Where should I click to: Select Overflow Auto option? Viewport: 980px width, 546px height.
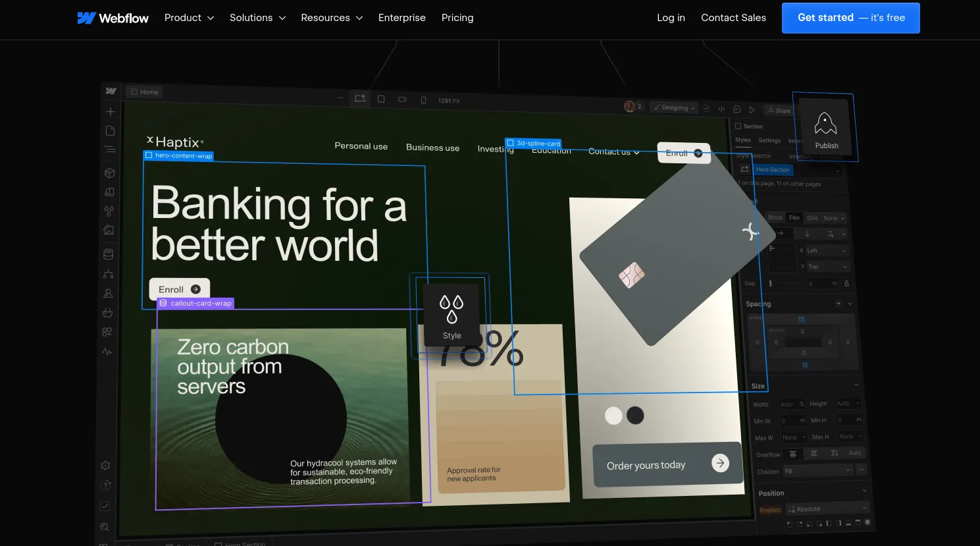854,453
